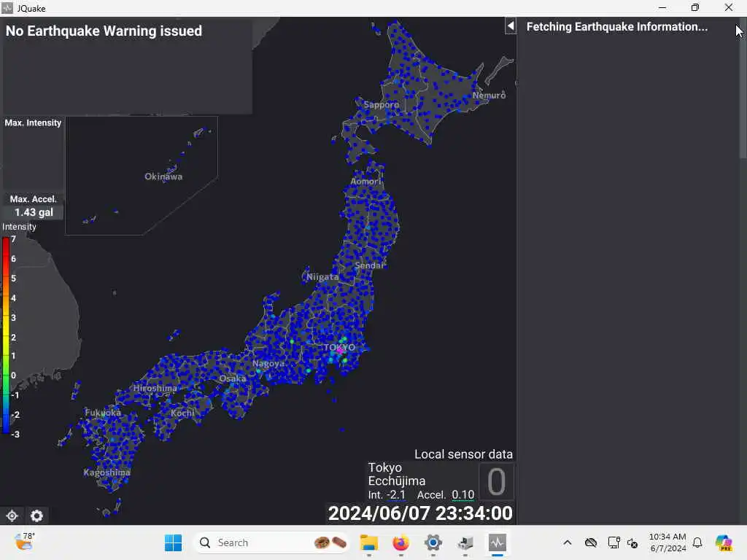Select the JQuake taskbar icon

(498, 542)
